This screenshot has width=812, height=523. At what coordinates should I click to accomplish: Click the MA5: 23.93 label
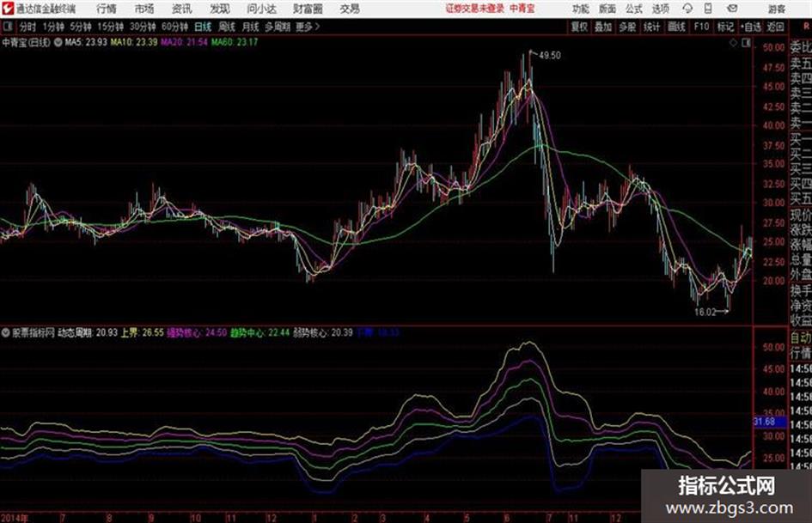(86, 42)
